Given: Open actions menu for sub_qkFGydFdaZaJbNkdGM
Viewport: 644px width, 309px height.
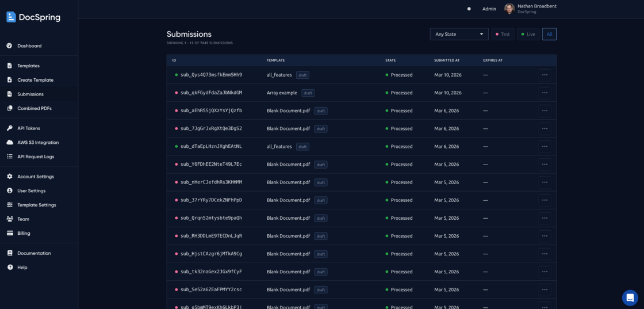Looking at the screenshot, I should (545, 93).
